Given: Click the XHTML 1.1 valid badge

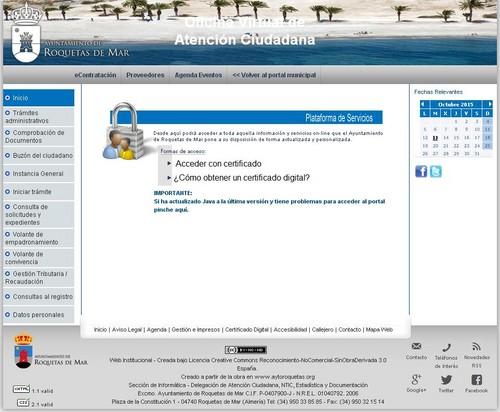Looking at the screenshot, I should 21,389.
